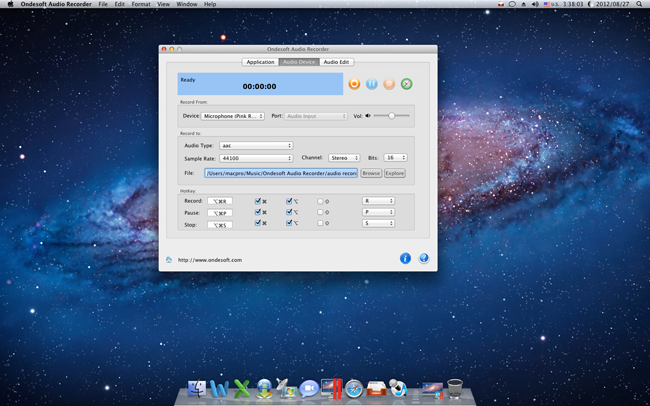Click the red mailbox icon in menu bar
Image resolution: width=650 pixels, height=406 pixels.
click(x=501, y=4)
